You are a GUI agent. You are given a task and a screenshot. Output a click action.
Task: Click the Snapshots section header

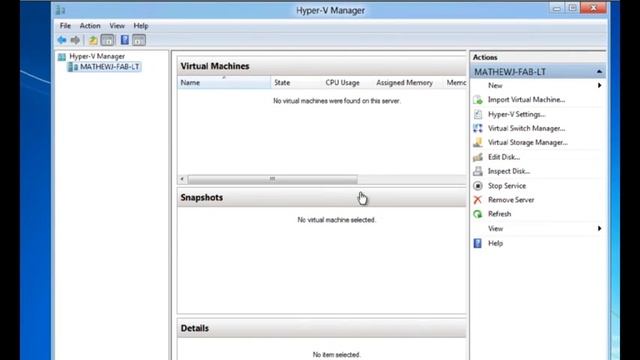(x=322, y=198)
